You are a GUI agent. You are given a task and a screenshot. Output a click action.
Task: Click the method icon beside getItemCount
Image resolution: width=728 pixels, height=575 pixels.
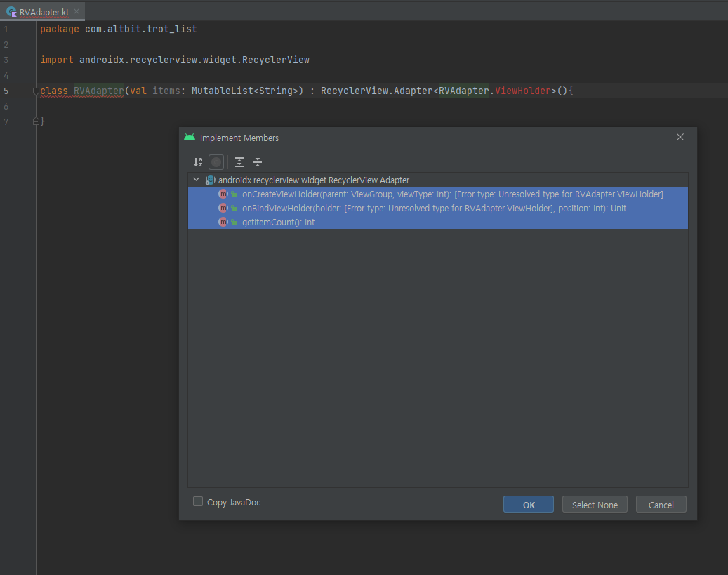tap(223, 222)
